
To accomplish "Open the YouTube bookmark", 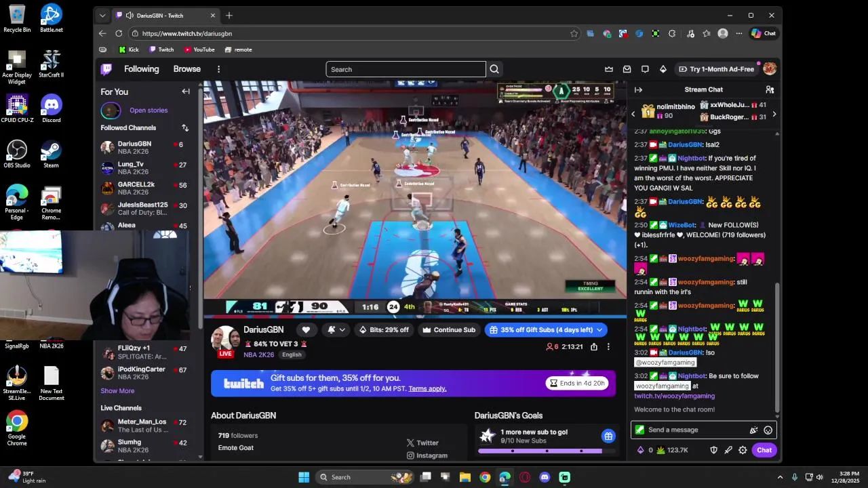I will pos(199,49).
